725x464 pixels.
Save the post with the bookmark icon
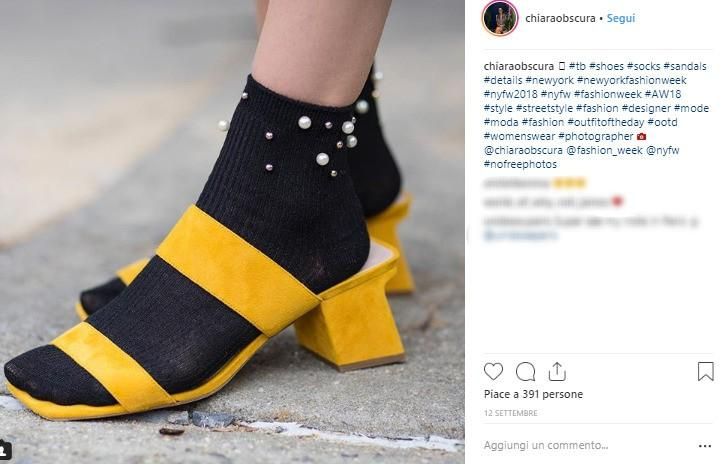coord(706,372)
